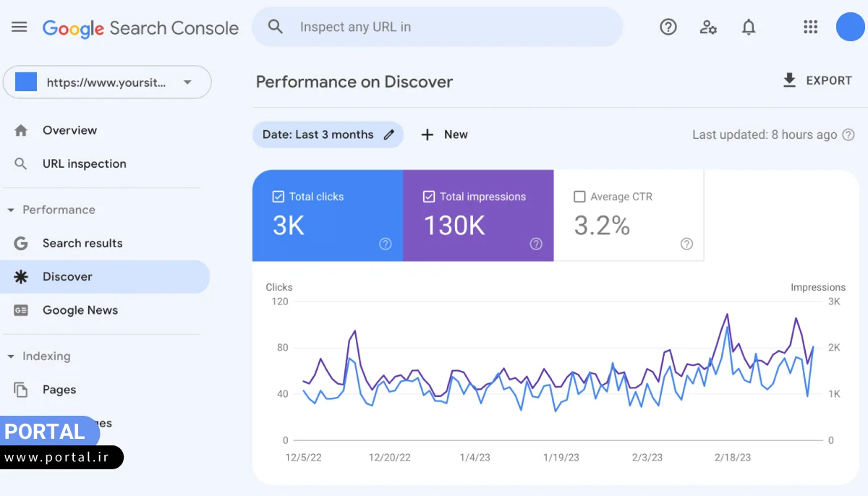Open user and settings management icon
The height and width of the screenshot is (496, 868).
tap(708, 27)
